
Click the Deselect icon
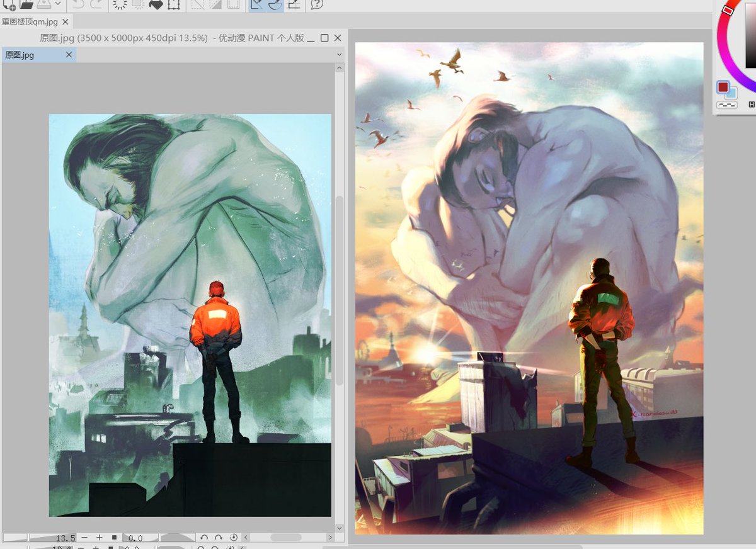197,4
